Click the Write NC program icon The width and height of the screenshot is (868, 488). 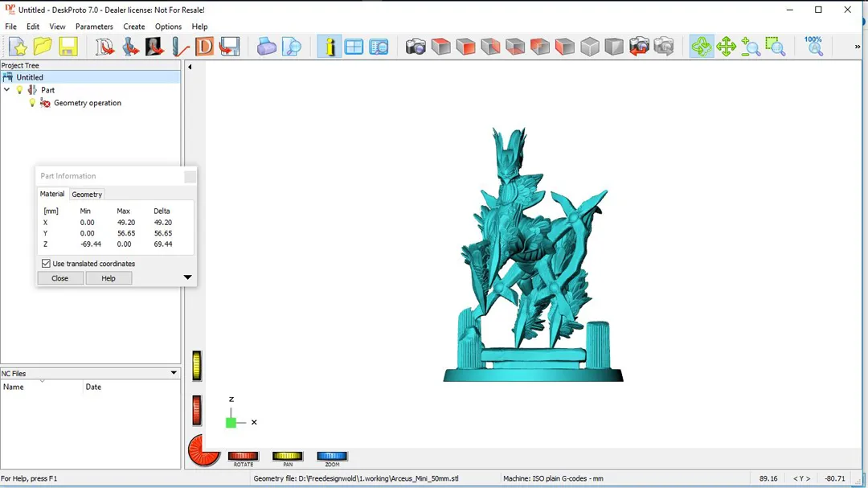[x=229, y=47]
